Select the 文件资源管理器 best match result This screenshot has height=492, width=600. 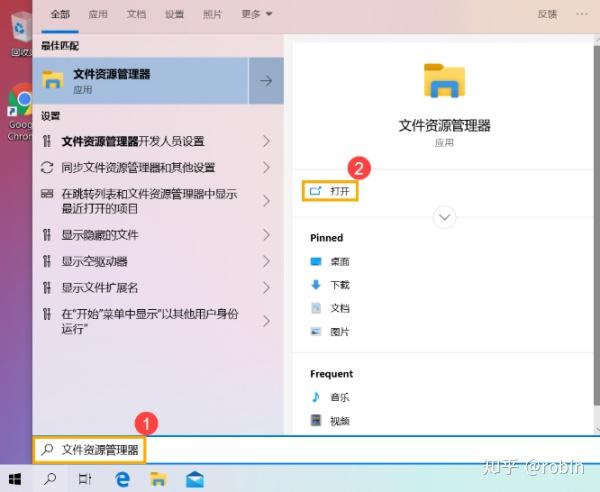click(141, 81)
